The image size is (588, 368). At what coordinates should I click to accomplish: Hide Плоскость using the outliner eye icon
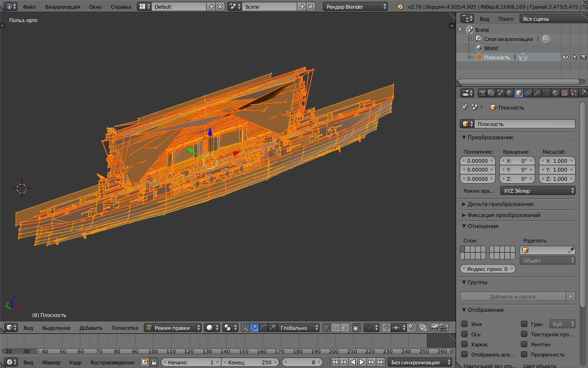click(565, 57)
